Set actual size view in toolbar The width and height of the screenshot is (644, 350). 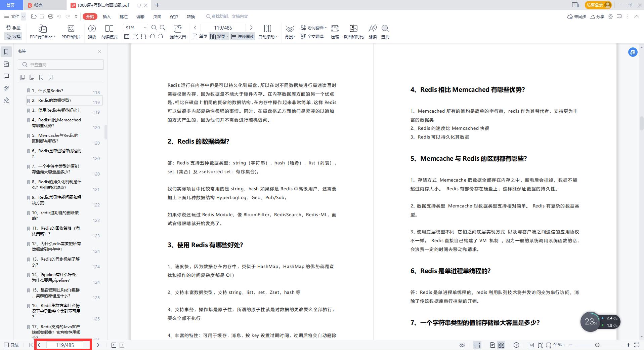(x=127, y=36)
